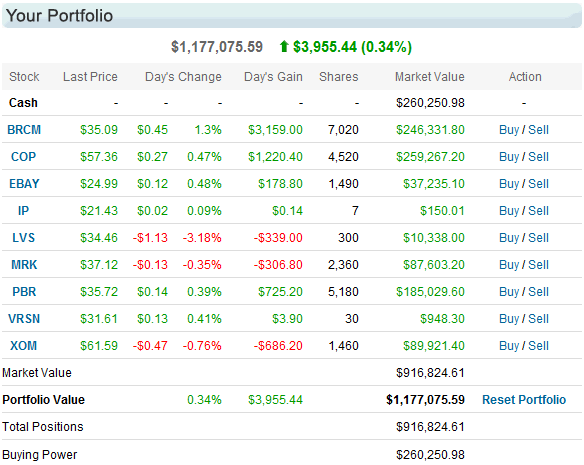The image size is (584, 465).
Task: Click the green up arrow by $3,955.44
Action: 284,47
